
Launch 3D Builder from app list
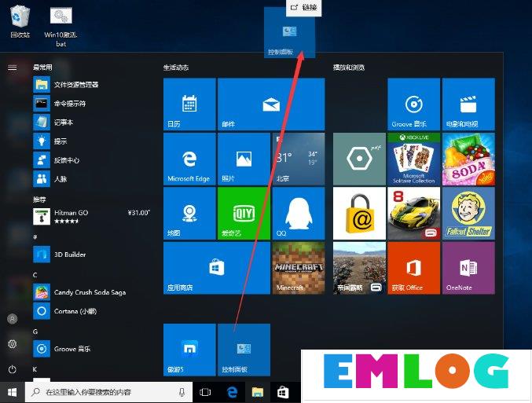click(x=92, y=255)
